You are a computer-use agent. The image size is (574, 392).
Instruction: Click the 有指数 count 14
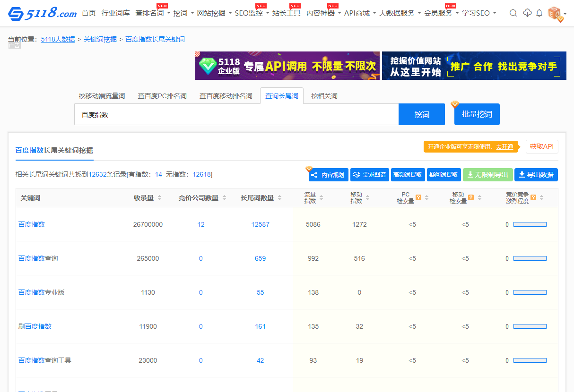pyautogui.click(x=158, y=174)
